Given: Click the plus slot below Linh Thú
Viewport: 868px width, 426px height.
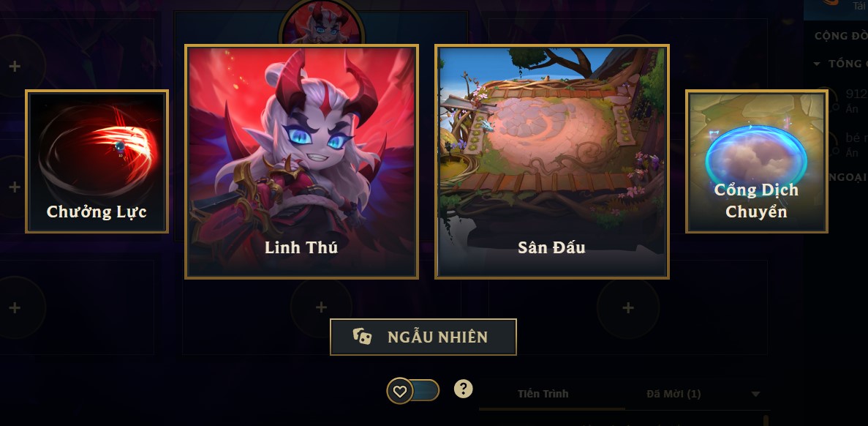Looking at the screenshot, I should 321,307.
